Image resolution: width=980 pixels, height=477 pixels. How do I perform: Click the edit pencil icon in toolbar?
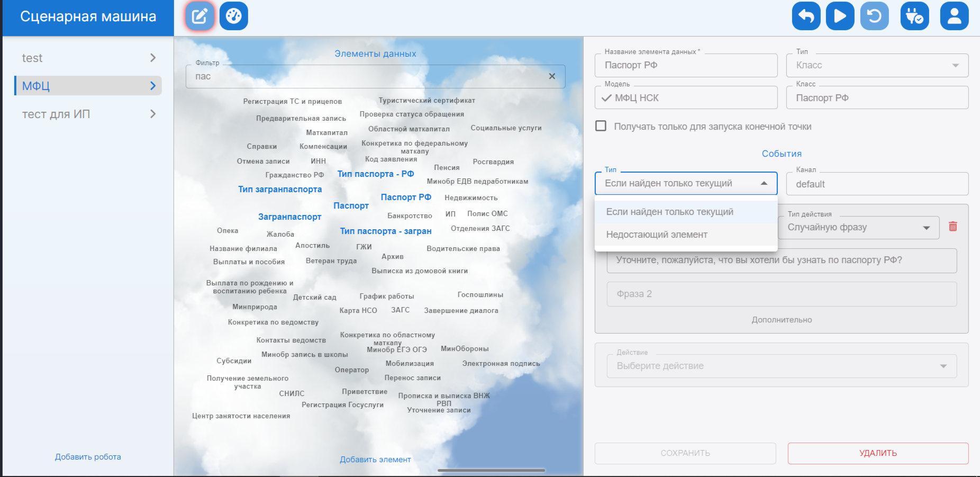coord(199,16)
